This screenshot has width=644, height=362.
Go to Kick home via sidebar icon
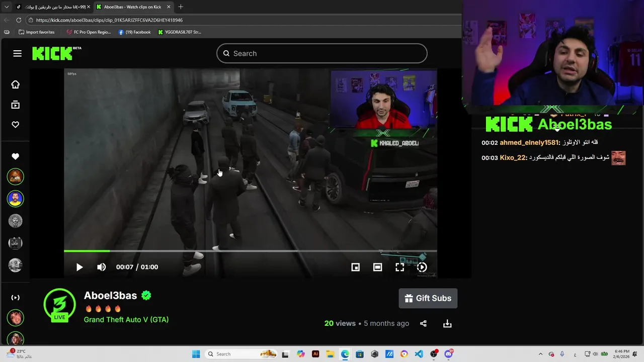pyautogui.click(x=16, y=84)
